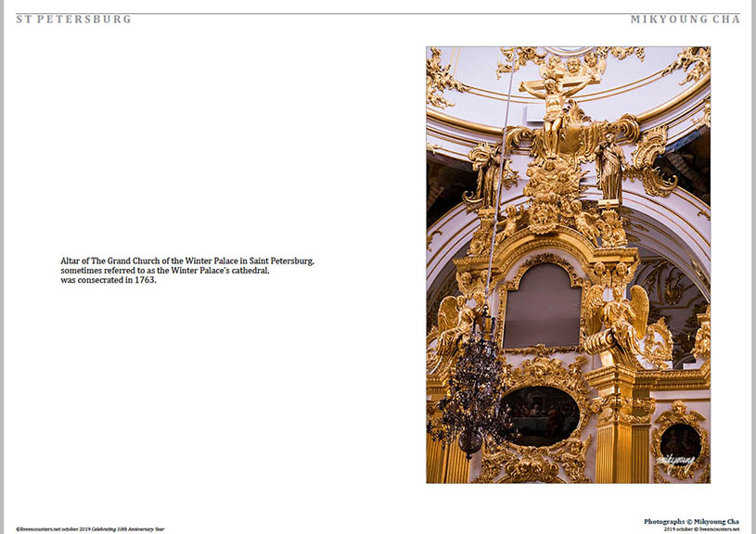The image size is (756, 534).
Task: Click the horizontal rule above the page headers
Action: tap(378, 13)
